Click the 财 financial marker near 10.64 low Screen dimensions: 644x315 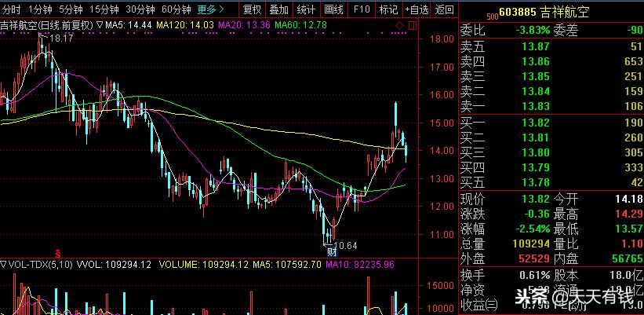pyautogui.click(x=331, y=251)
